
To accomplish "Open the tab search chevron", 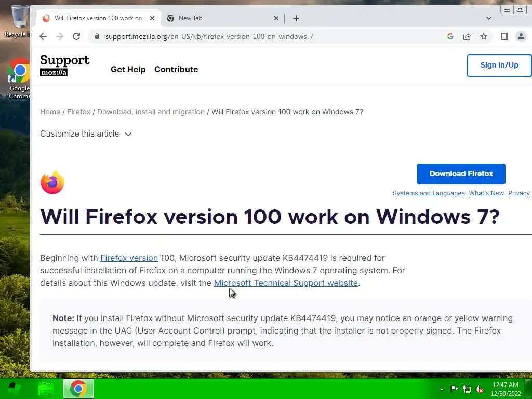I will (x=488, y=18).
